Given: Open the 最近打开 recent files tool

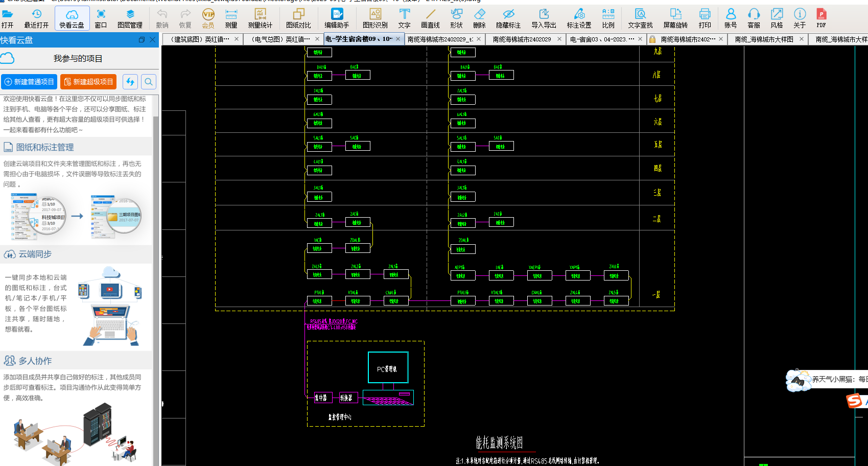Looking at the screenshot, I should (x=36, y=18).
